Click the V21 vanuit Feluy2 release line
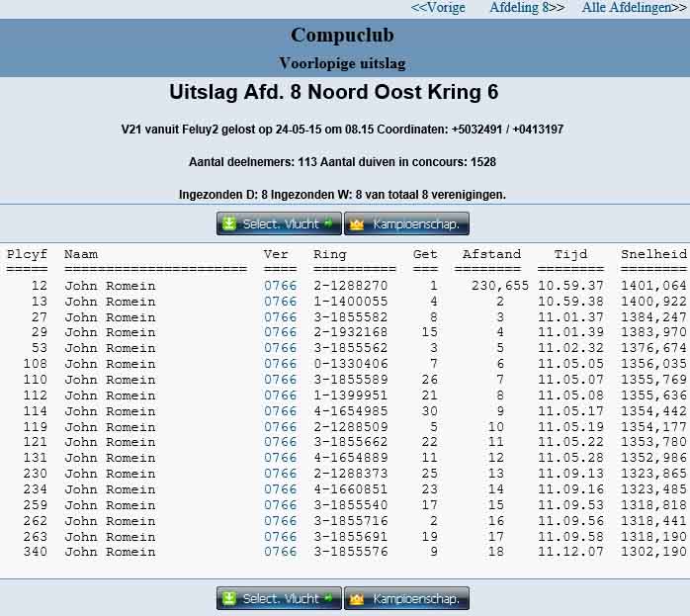This screenshot has width=690, height=616. tap(342, 130)
